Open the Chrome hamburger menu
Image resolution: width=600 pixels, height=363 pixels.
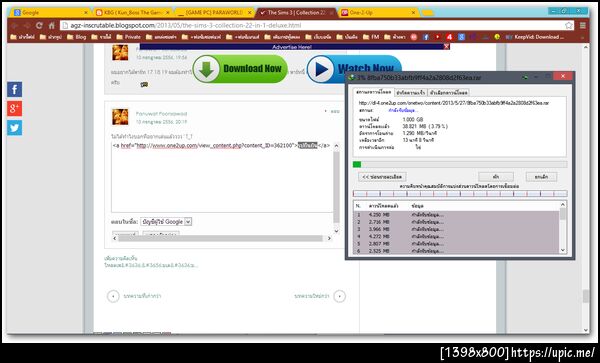[x=582, y=26]
